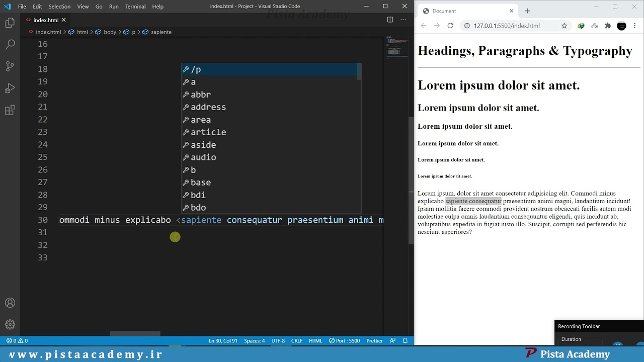Click the body breadcrumb item
This screenshot has height=362, width=644.
(106, 32)
